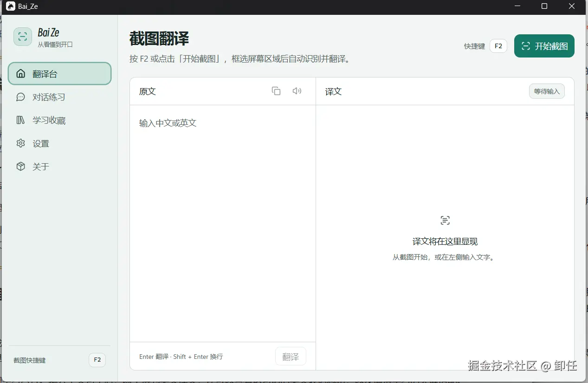Click the 原文 panel header label
This screenshot has width=588, height=383.
tap(148, 91)
